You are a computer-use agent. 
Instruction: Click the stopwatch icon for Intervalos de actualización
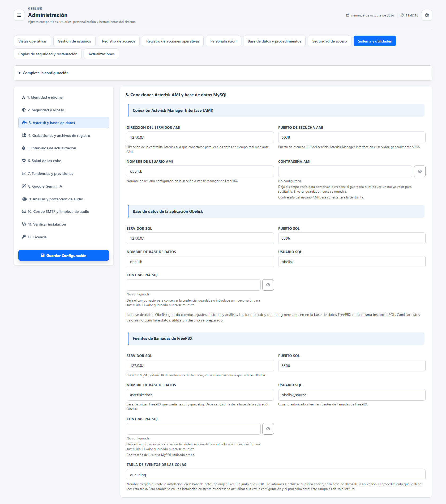point(24,148)
